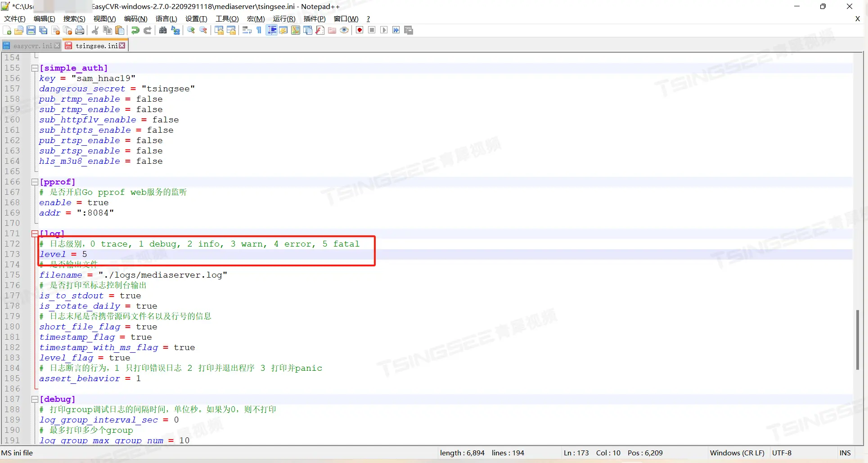The height and width of the screenshot is (463, 868).
Task: Toggle the Function List toolbar icon
Action: [x=320, y=30]
